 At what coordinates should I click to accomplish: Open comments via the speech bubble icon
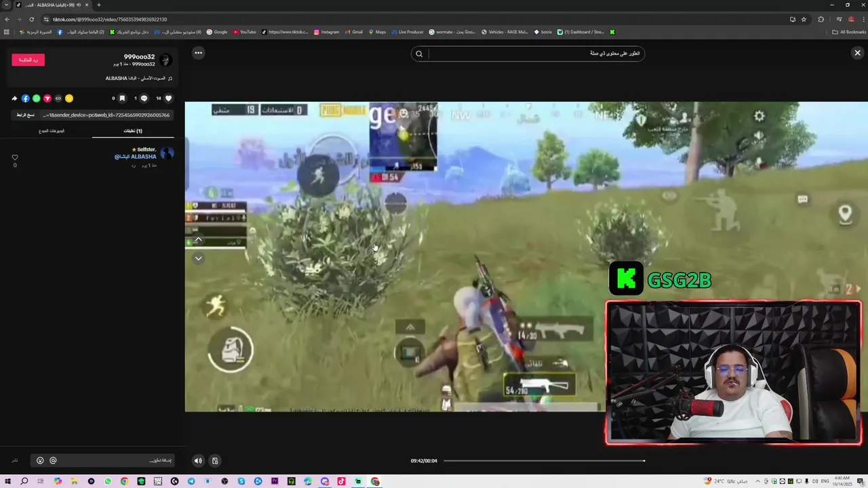pyautogui.click(x=144, y=98)
